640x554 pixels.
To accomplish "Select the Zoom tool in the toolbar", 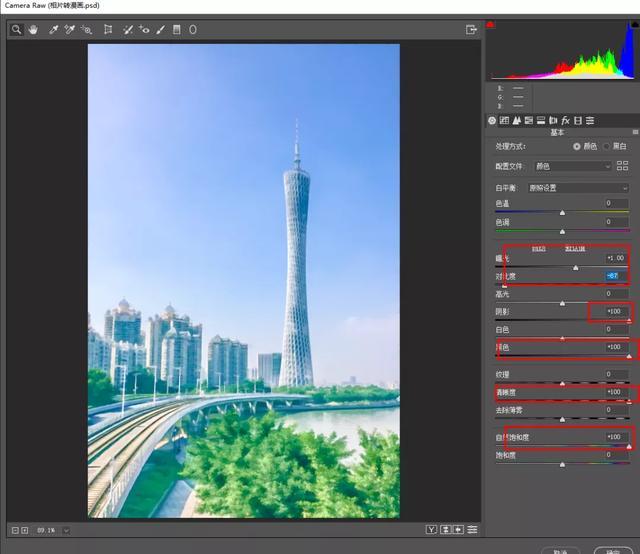I will coord(16,29).
